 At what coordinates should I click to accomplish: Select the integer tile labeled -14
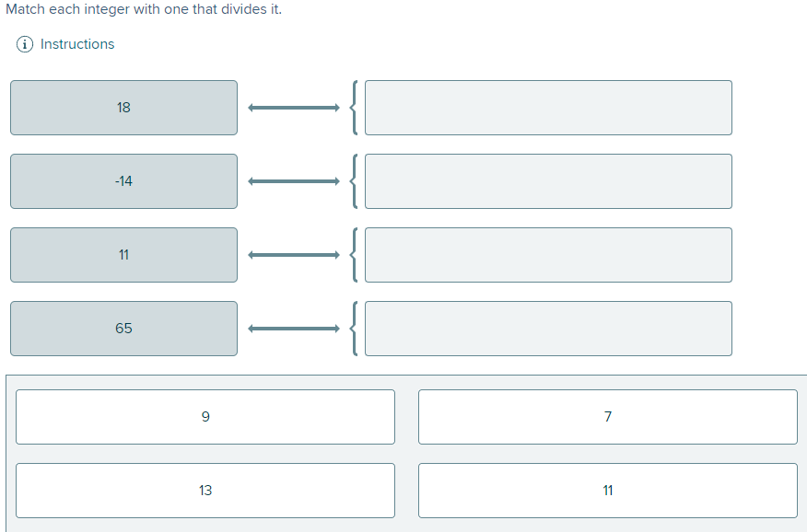[x=123, y=181]
